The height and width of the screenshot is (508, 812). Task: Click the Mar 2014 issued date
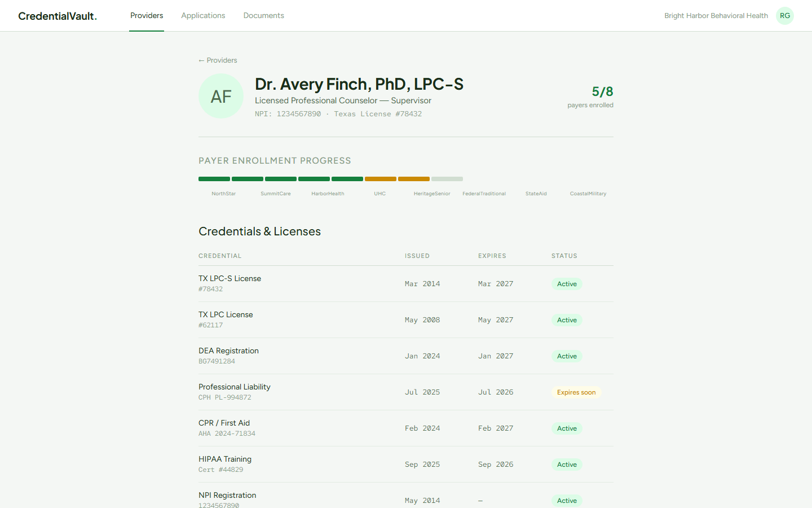(x=422, y=284)
